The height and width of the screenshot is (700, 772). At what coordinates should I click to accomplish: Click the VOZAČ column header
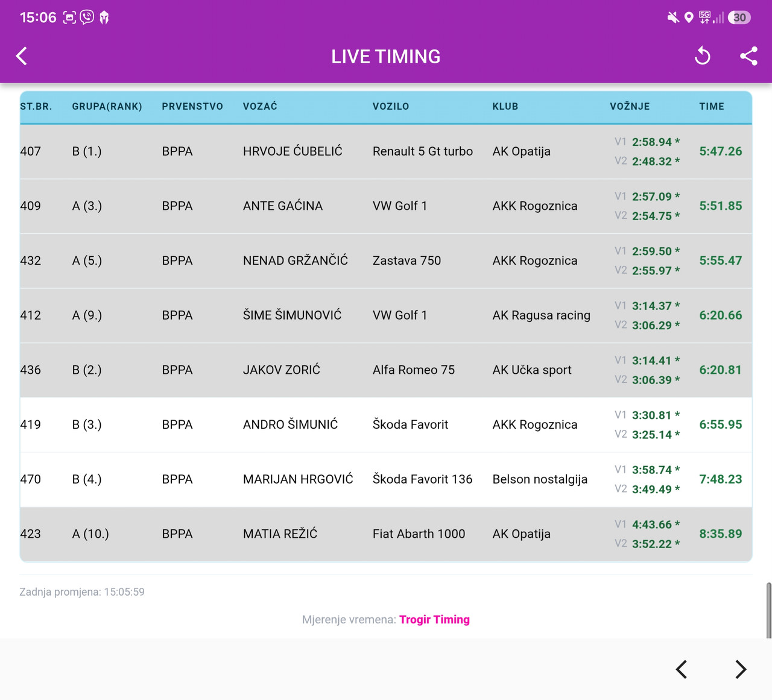tap(260, 106)
